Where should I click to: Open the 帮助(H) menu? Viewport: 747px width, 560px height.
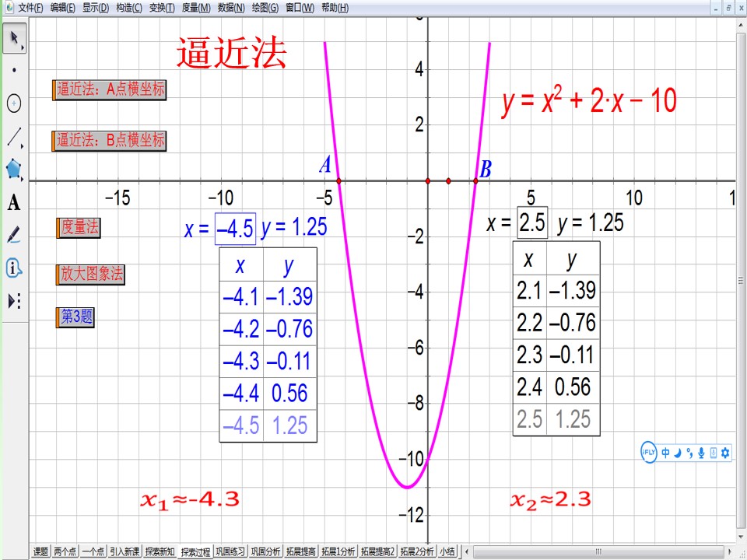[x=335, y=8]
